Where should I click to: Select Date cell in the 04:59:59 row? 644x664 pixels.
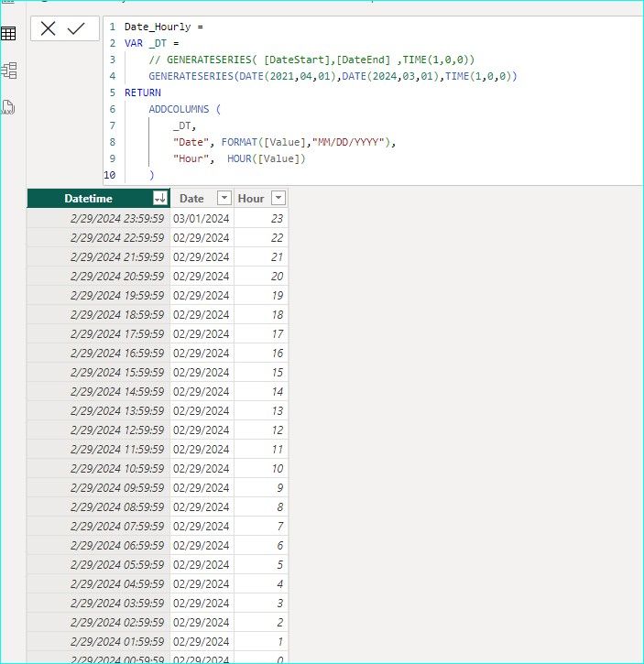(202, 584)
